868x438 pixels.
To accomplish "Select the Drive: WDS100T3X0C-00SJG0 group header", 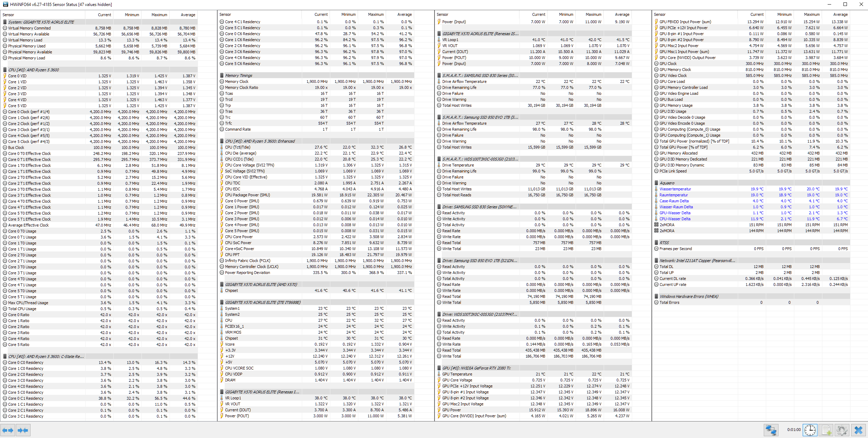I will (534, 314).
